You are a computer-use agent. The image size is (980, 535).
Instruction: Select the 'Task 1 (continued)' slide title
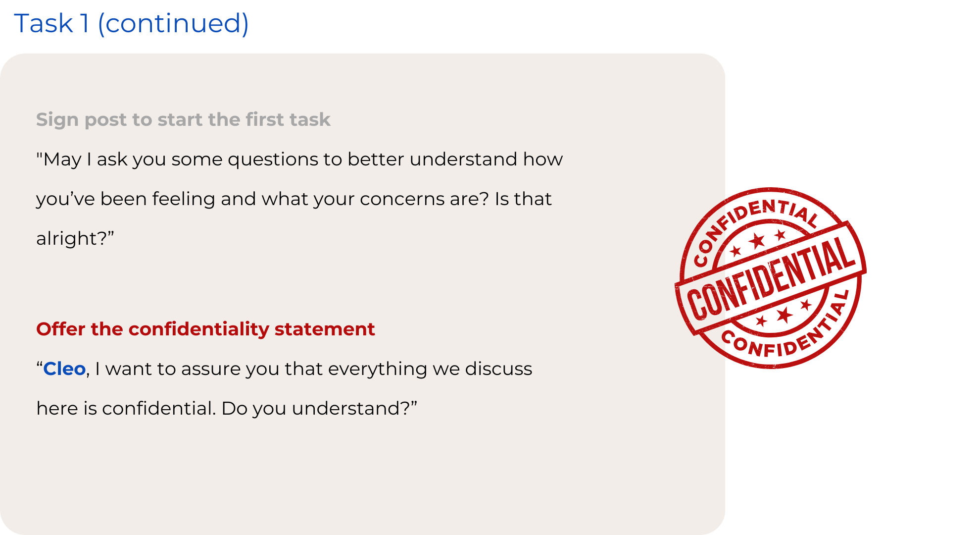[131, 23]
